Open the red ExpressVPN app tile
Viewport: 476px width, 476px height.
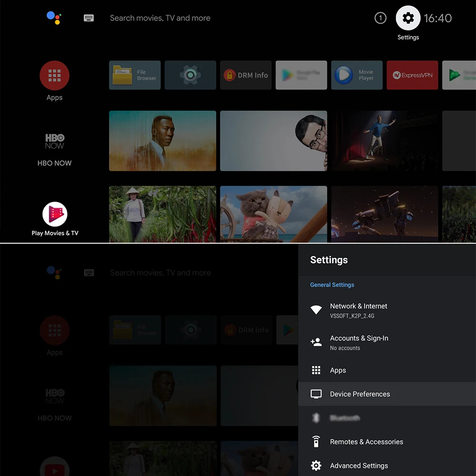click(x=412, y=75)
